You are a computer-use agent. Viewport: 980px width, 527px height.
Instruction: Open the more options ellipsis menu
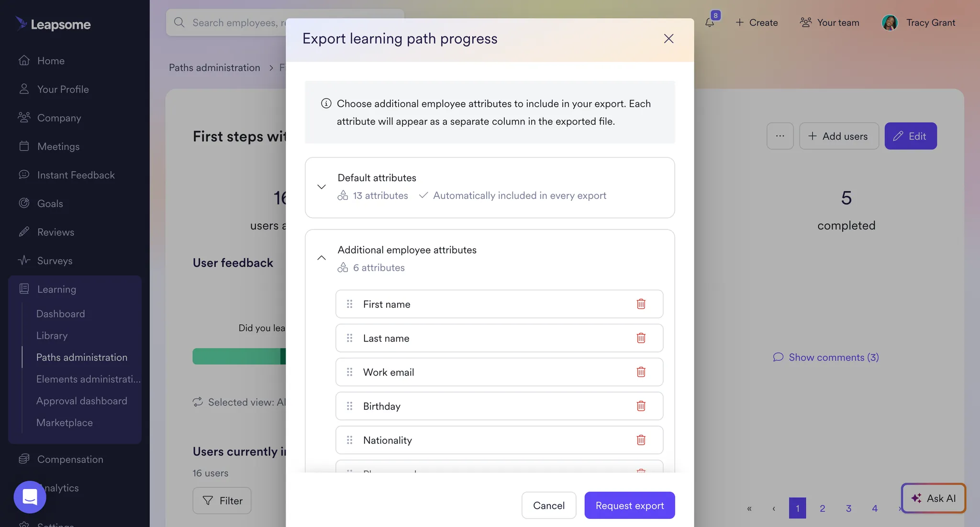click(780, 136)
